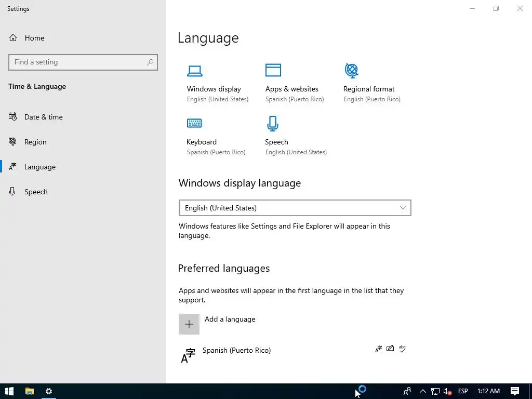Click the English (Puerto Rico) regional format text
Image resolution: width=532 pixels, height=399 pixels.
372,99
